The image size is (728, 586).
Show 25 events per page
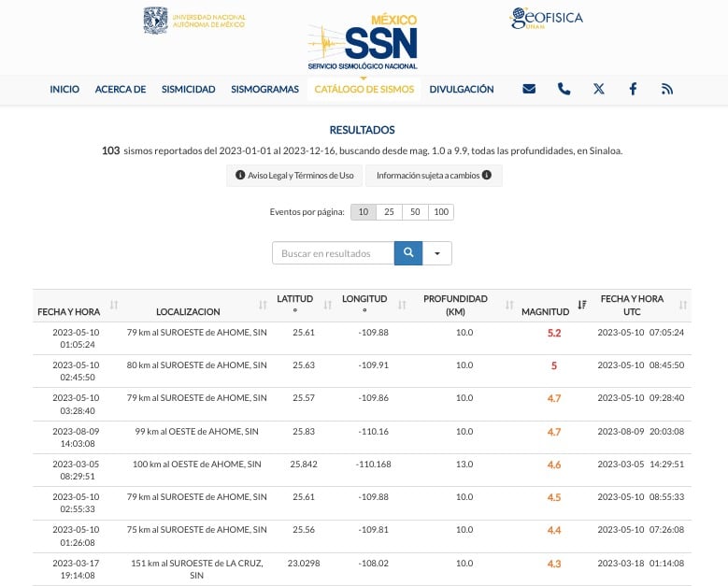pos(389,212)
